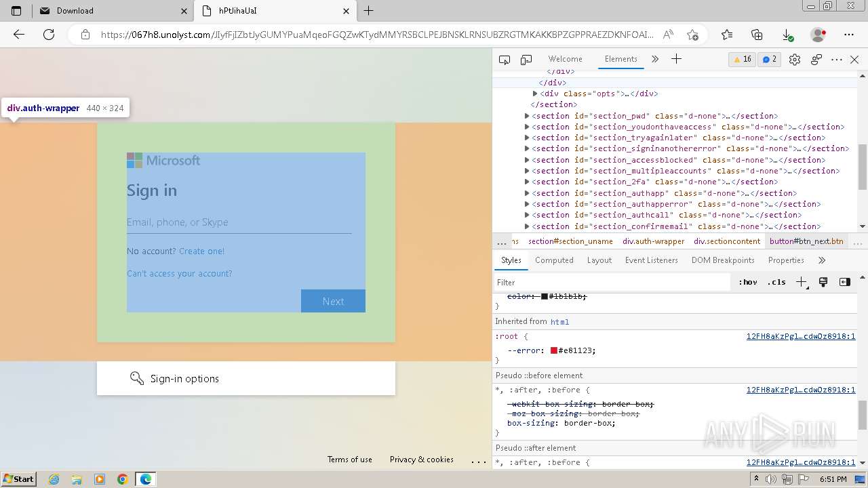This screenshot has height=488, width=868.
Task: Open the DOM Breakpoints tab
Action: pos(723,260)
